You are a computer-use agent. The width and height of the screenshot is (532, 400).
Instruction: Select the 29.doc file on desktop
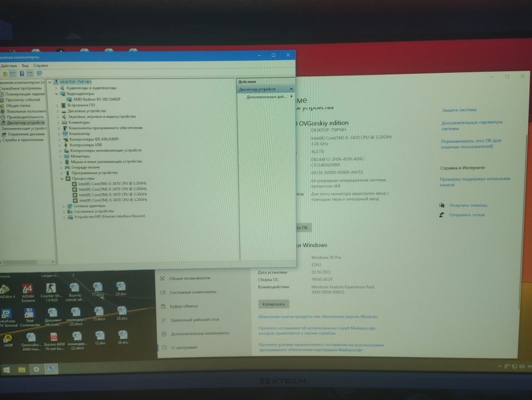121,289
